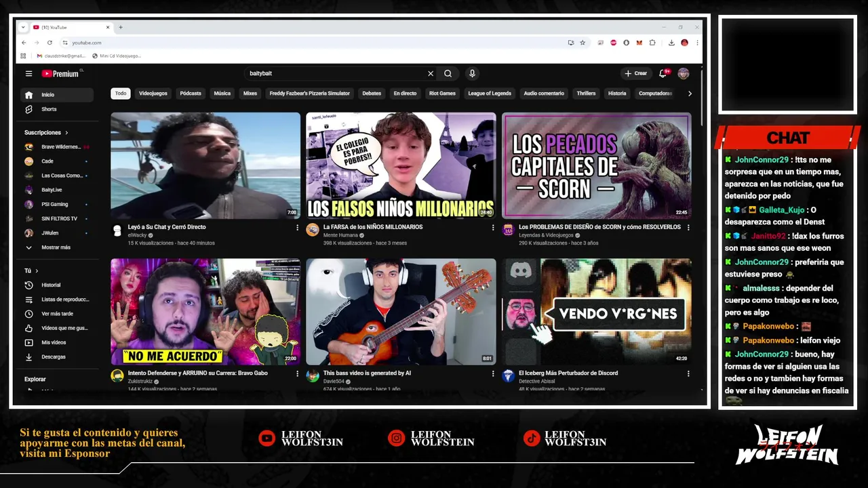Click the search field containing baitybait

pos(335,73)
